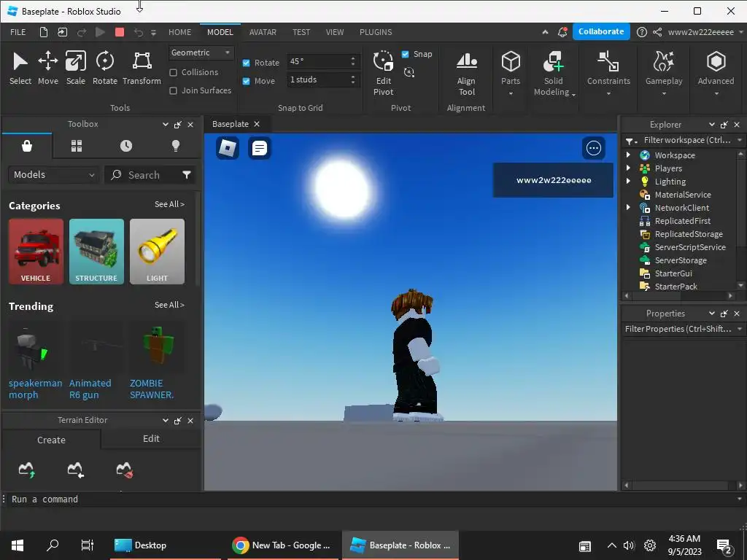Switch to Toolbox Inventory grid tab
The width and height of the screenshot is (747, 560).
click(x=77, y=146)
